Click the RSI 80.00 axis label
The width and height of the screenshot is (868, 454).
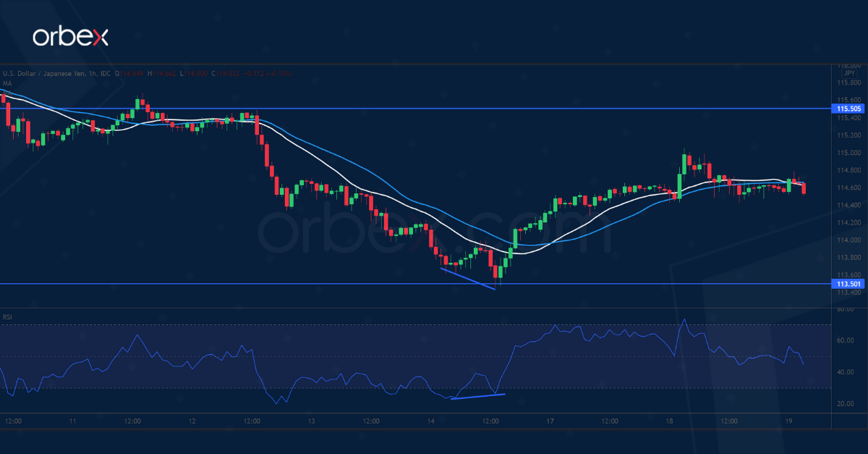(x=845, y=309)
